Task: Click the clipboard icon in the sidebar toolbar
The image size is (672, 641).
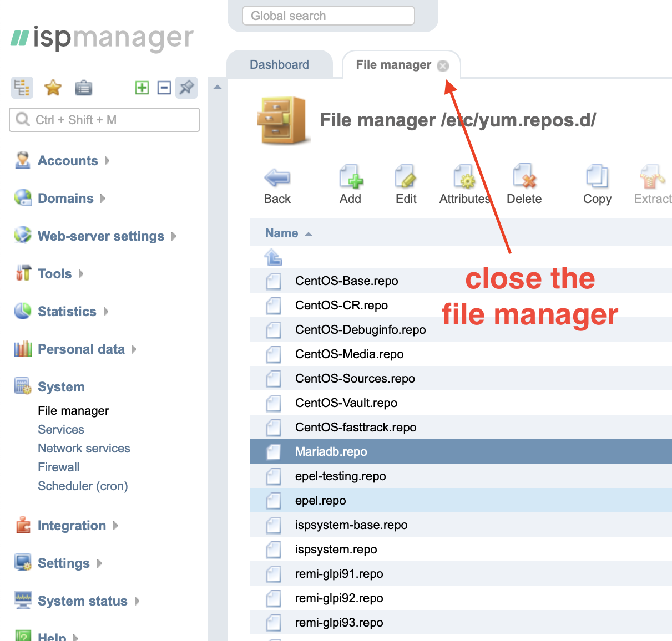Action: click(84, 88)
